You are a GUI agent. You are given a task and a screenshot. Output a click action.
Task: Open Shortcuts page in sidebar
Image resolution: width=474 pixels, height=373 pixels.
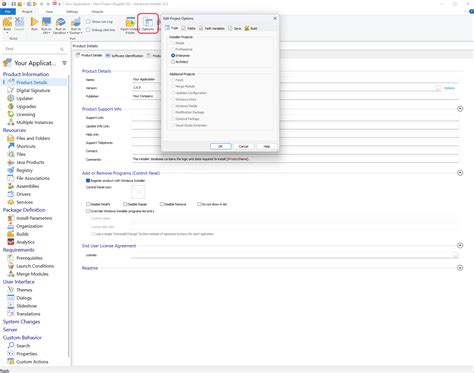pyautogui.click(x=26, y=146)
